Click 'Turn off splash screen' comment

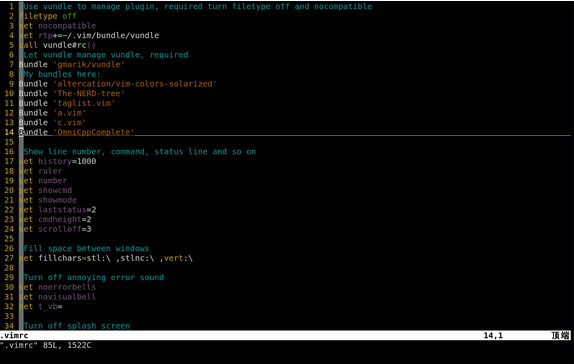pyautogui.click(x=75, y=326)
